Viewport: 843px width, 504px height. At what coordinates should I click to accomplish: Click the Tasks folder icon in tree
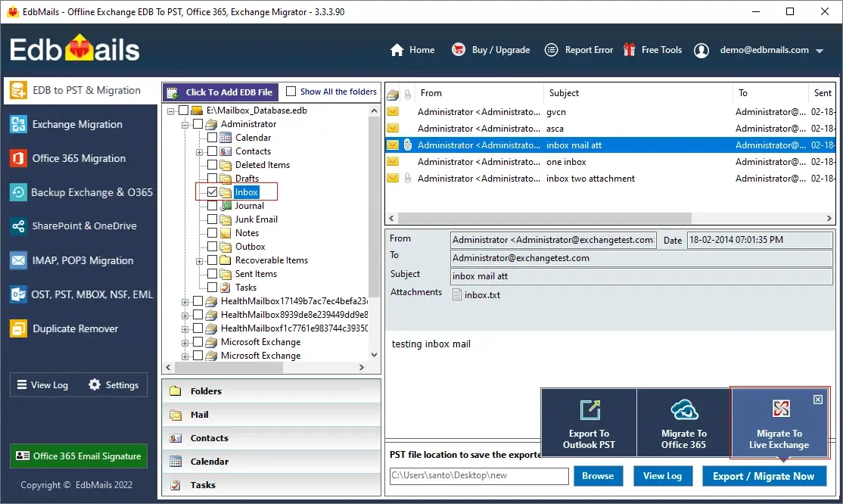(x=226, y=288)
